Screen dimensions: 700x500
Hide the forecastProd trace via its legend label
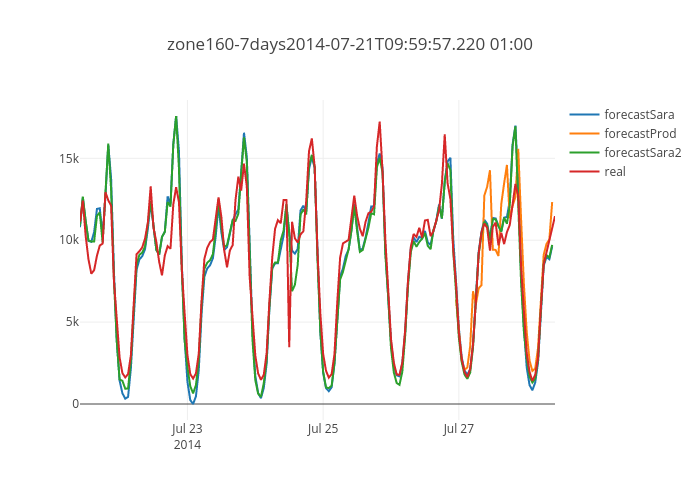(x=640, y=133)
